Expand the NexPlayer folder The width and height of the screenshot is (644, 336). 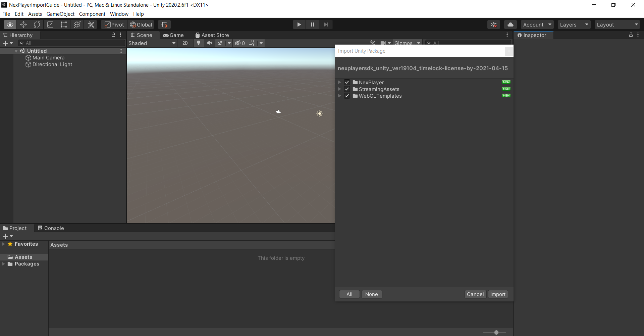coord(339,82)
